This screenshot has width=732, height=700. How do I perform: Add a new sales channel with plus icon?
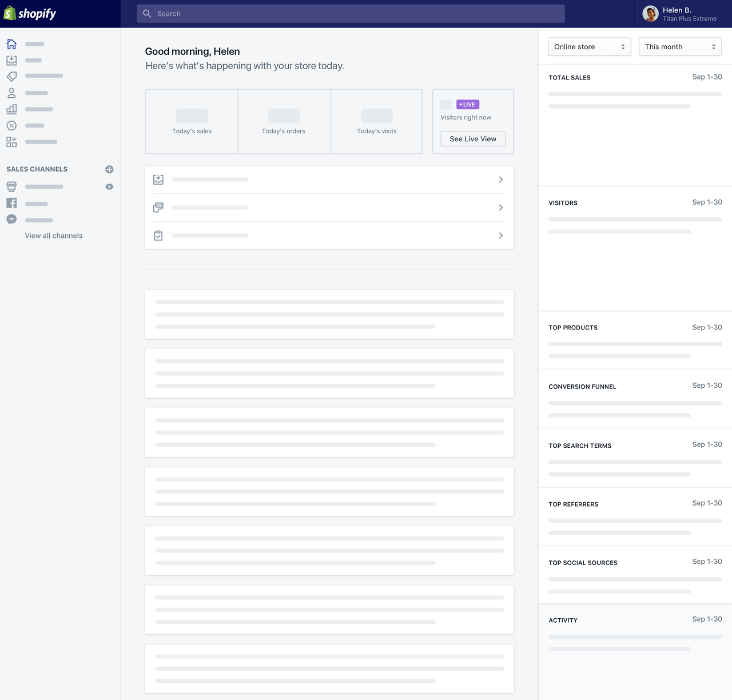pos(109,169)
